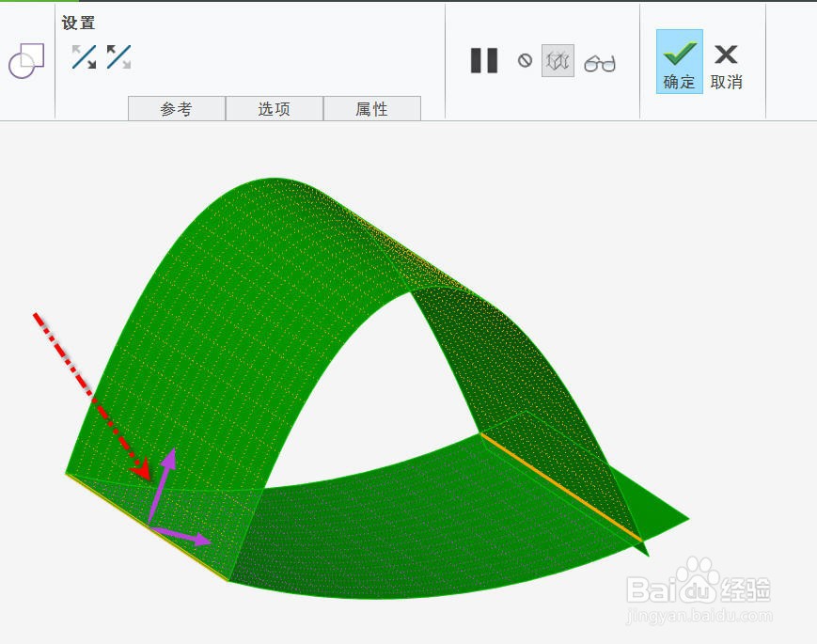Viewport: 817px width, 644px height.
Task: Enable verify mode with the glasses icon
Action: coord(600,63)
